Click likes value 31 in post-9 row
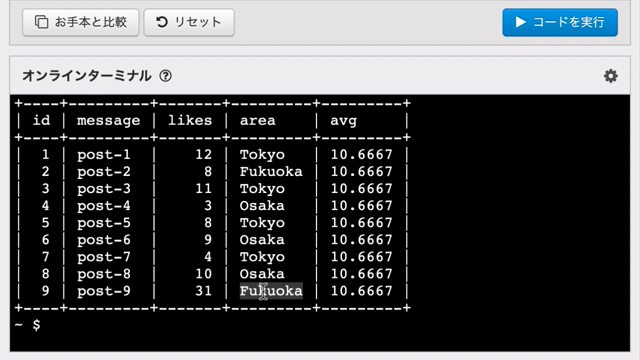This screenshot has width=640, height=360. 204,291
